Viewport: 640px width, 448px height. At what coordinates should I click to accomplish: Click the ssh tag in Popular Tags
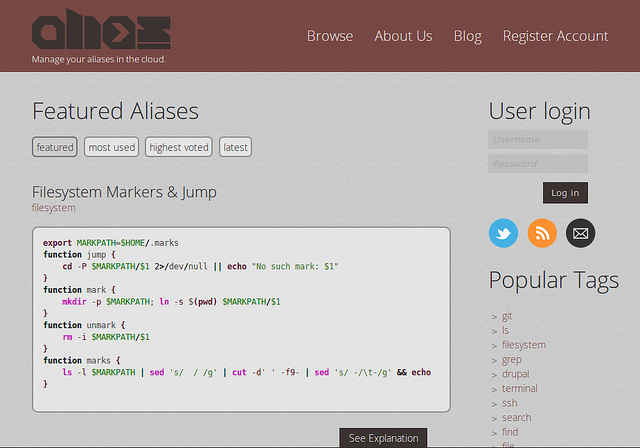pyautogui.click(x=509, y=403)
